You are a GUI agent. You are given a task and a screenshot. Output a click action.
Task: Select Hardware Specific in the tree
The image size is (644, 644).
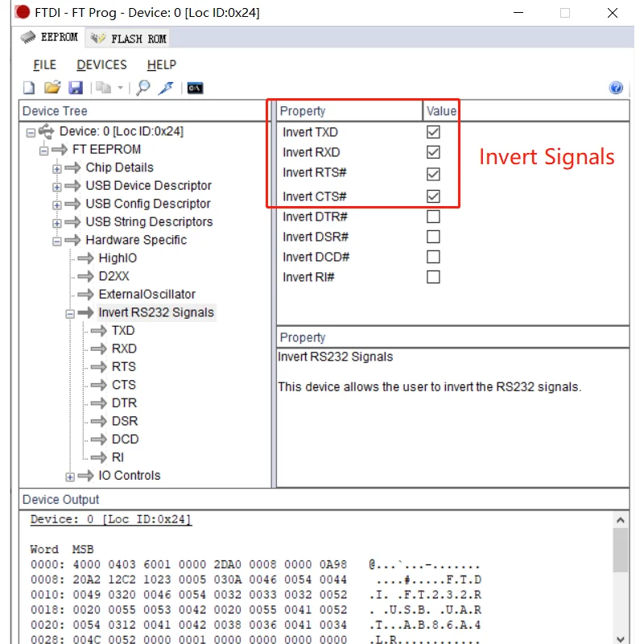pyautogui.click(x=136, y=240)
